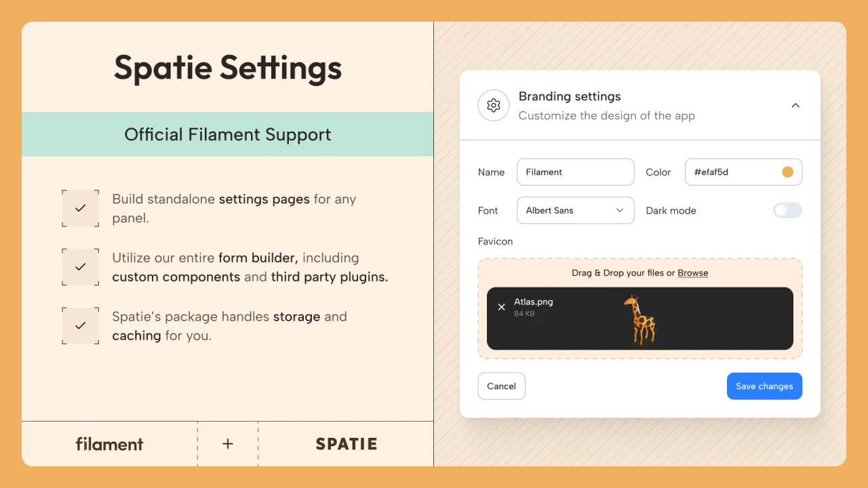868x488 pixels.
Task: Click the giraffe favicon thumbnail
Action: coord(639,319)
